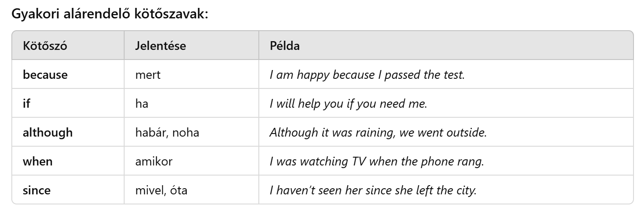The image size is (644, 211).
Task: Select the example about watching TV
Action: pos(376,162)
